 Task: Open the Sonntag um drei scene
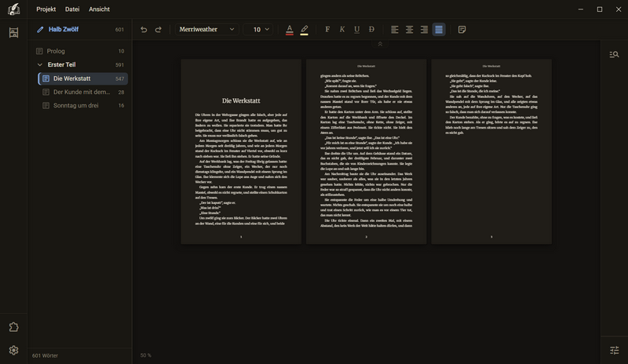(83, 105)
